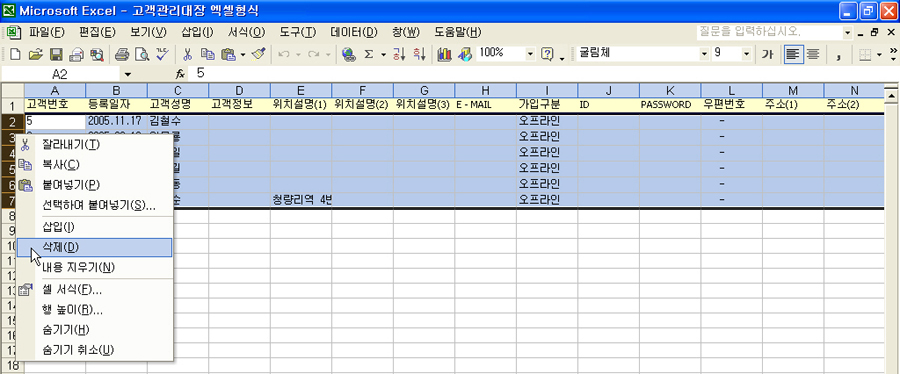This screenshot has height=374, width=900.
Task: Choose 숨기기 취소(U) in context menu
Action: coord(95,349)
